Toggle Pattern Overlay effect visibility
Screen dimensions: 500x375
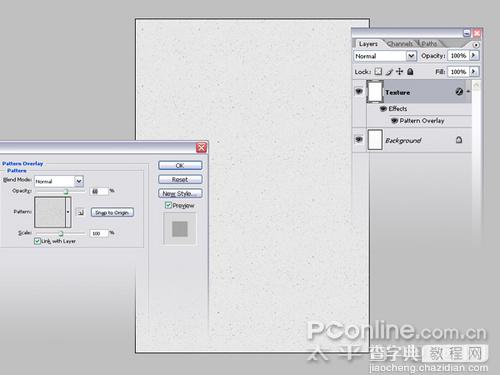pyautogui.click(x=394, y=121)
